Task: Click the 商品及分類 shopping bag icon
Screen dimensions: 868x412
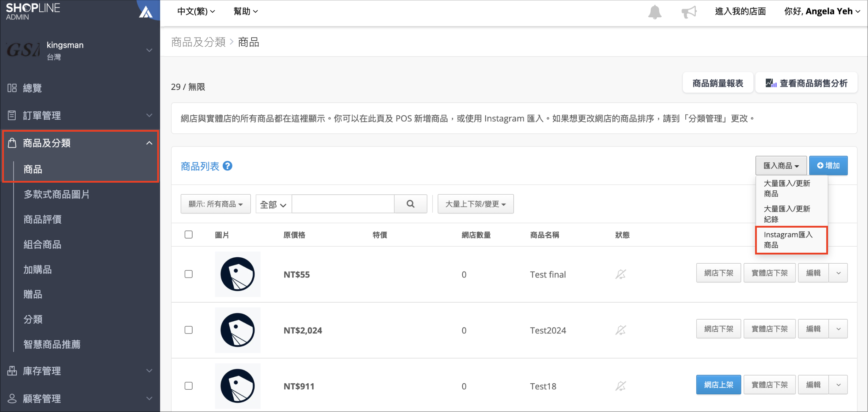Action: 12,143
